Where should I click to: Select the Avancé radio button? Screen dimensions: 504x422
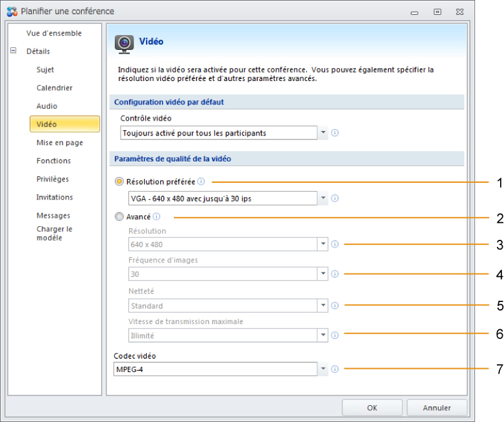[119, 217]
